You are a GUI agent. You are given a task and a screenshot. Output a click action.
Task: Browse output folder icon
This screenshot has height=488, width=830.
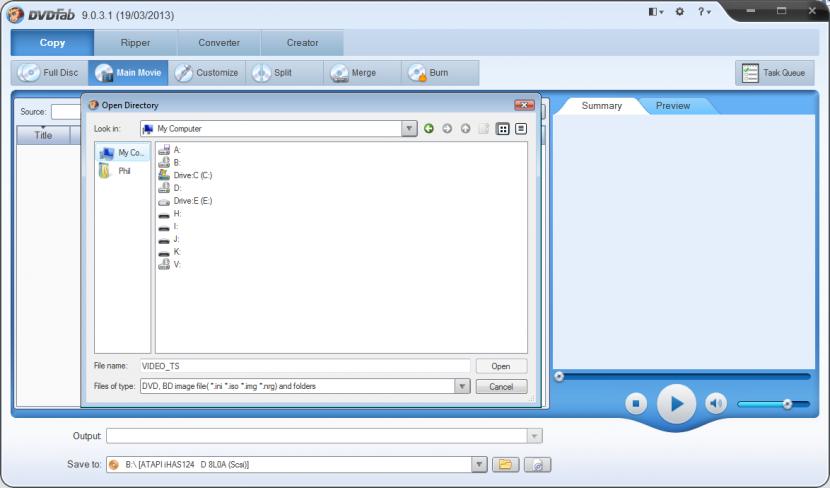coord(506,465)
